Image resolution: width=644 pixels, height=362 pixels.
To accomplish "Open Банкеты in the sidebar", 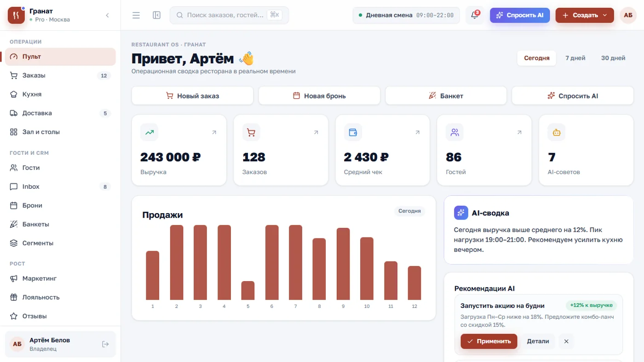I will click(x=60, y=224).
